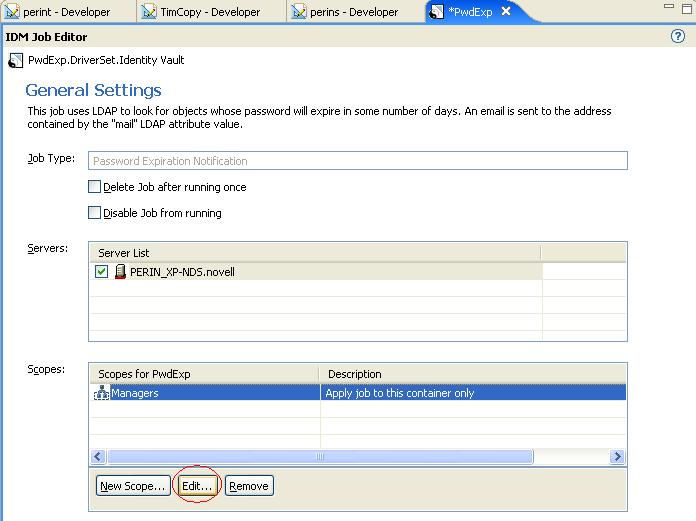Click the Description column header
This screenshot has height=521, width=696.
[473, 374]
